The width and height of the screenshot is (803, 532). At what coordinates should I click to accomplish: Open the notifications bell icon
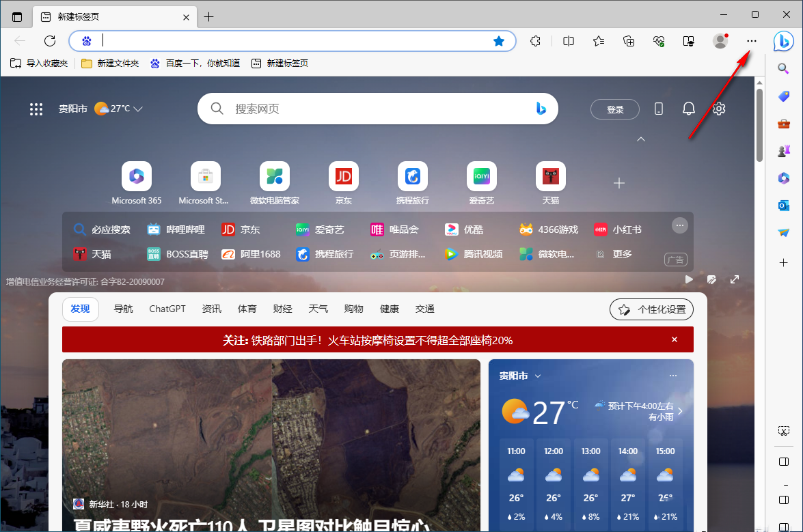(x=689, y=109)
